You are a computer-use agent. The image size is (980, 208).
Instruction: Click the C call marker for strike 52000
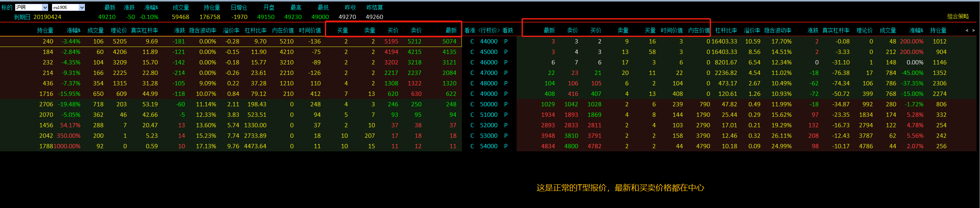pos(472,125)
